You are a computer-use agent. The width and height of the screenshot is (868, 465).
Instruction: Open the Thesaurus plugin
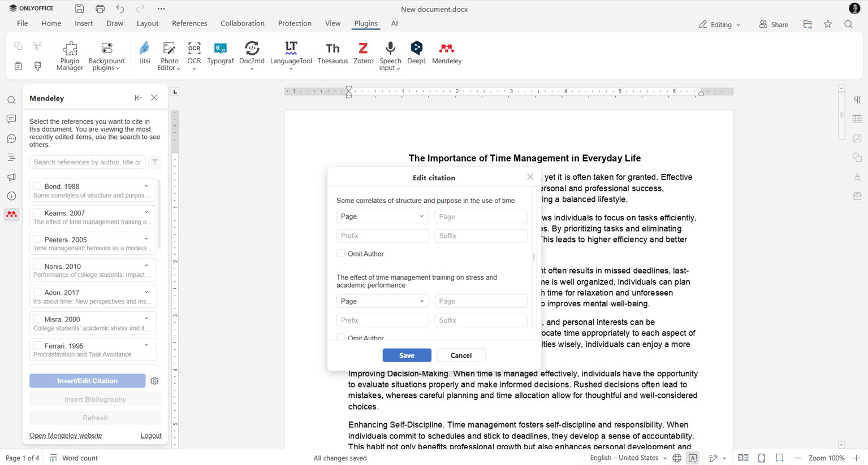tap(332, 53)
